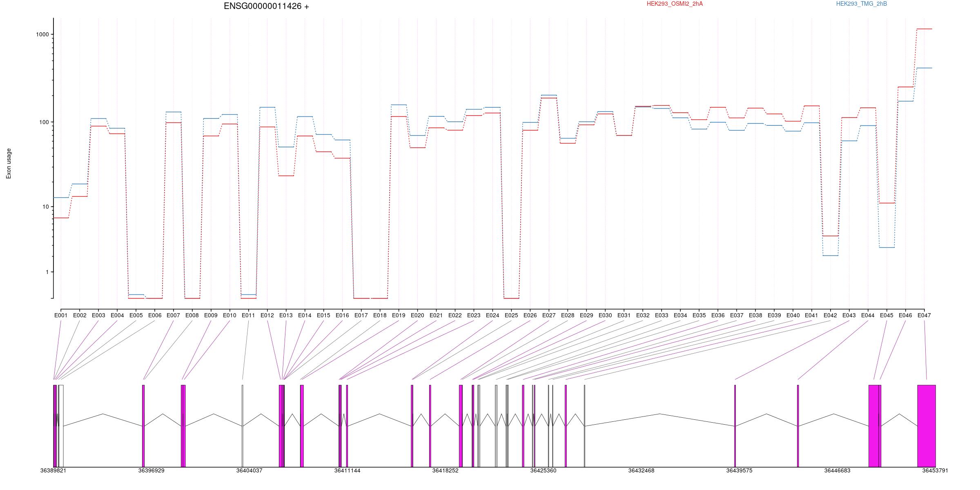The height and width of the screenshot is (490, 980).
Task: Click exon label E044
Action: pos(868,315)
